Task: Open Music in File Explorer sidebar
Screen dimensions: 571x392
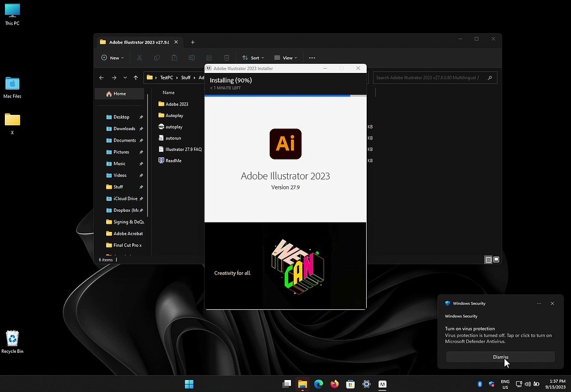Action: tap(119, 163)
